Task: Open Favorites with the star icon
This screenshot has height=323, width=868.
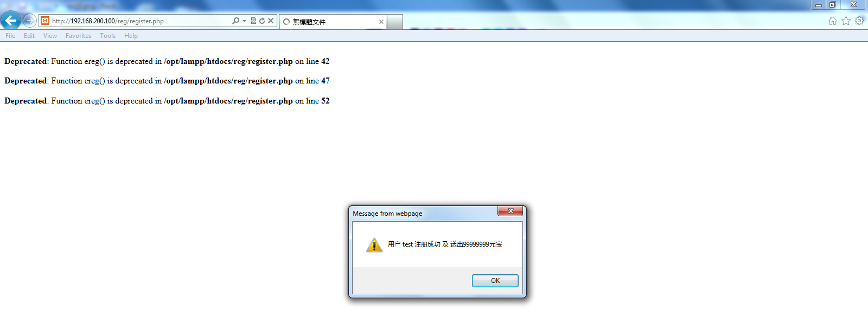Action: point(846,21)
